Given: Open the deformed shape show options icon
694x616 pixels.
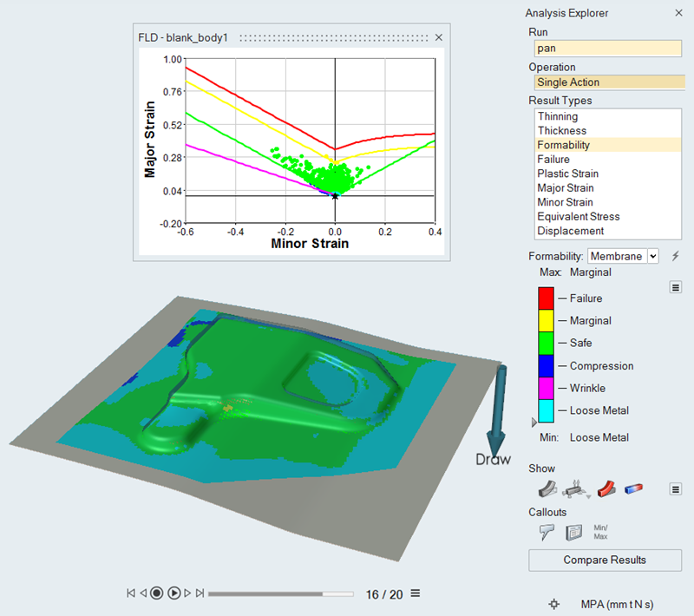Looking at the screenshot, I should tap(574, 489).
